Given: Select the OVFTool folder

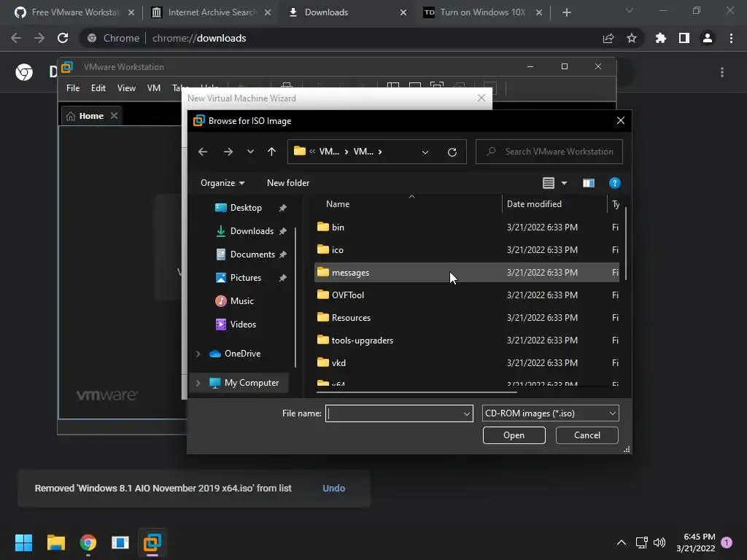Looking at the screenshot, I should (466, 295).
